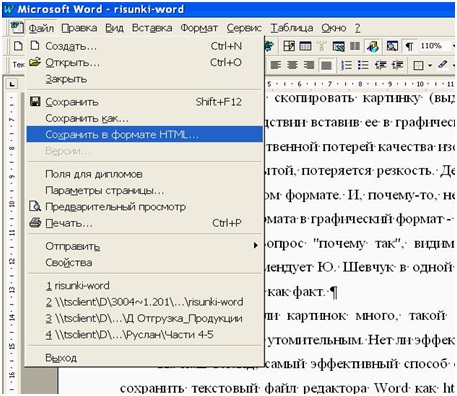Image resolution: width=457 pixels, height=396 pixels.
Task: Toggle Bulleted list formatting
Action: [363, 65]
